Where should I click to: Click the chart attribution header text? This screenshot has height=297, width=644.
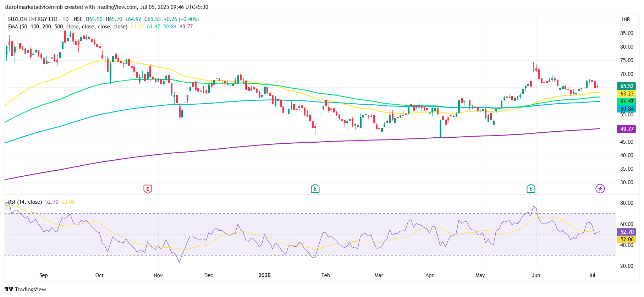click(106, 7)
